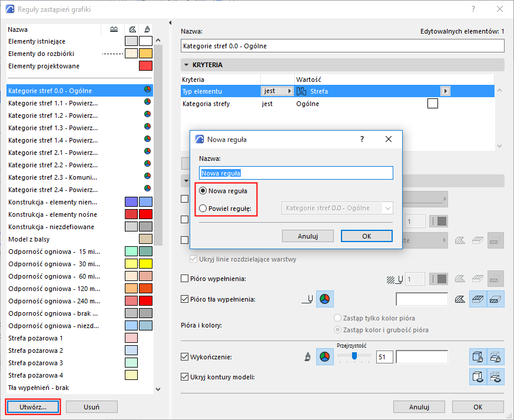This screenshot has width=514, height=420.
Task: Select the Kategoria strefy criteria row
Action: (337, 104)
